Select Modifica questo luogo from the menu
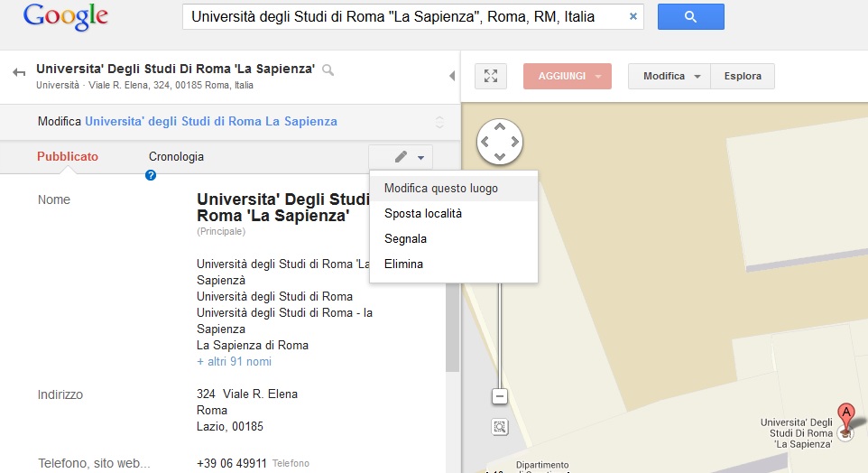 453,189
